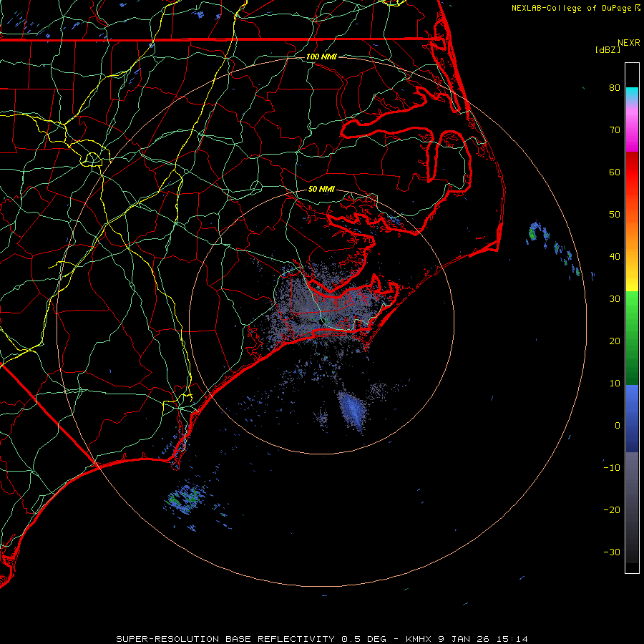Click the 40 dBZ scale value
The width and height of the screenshot is (644, 644).
click(615, 257)
